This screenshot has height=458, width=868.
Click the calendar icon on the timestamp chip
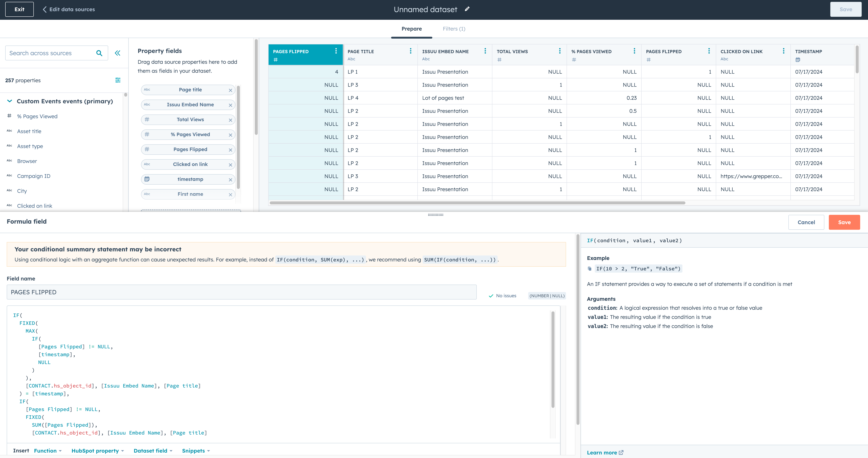pyautogui.click(x=147, y=179)
